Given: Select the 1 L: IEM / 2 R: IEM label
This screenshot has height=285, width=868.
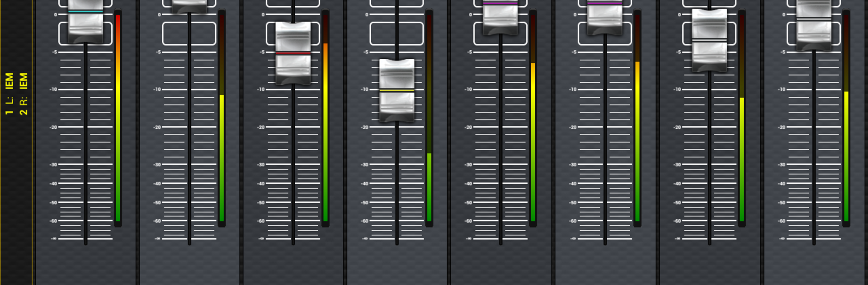Looking at the screenshot, I should 17,94.
